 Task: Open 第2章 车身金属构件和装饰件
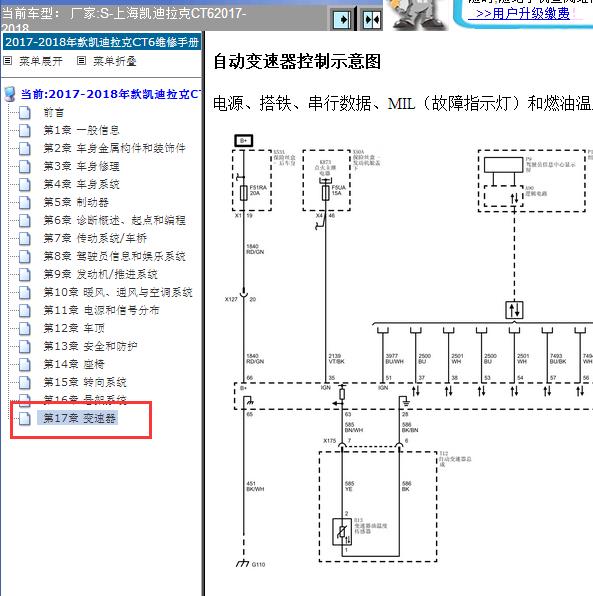pos(114,148)
